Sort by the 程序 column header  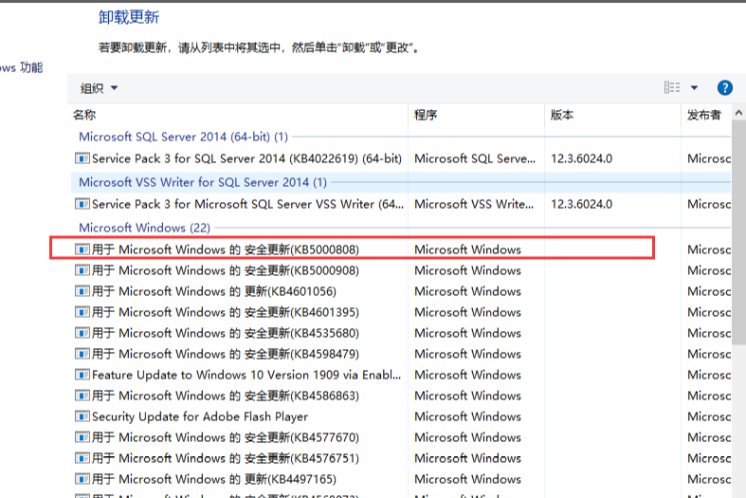pos(425,115)
